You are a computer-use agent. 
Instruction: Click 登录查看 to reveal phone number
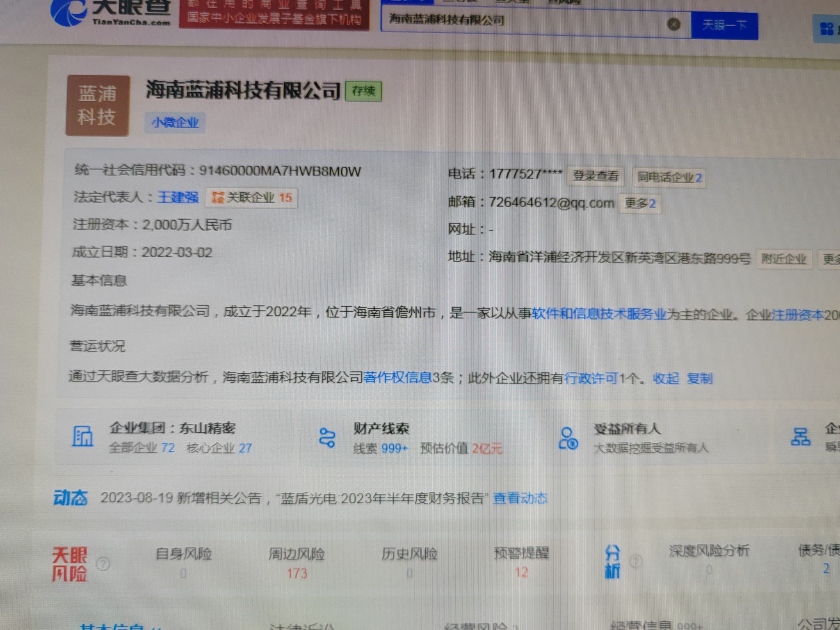point(595,176)
